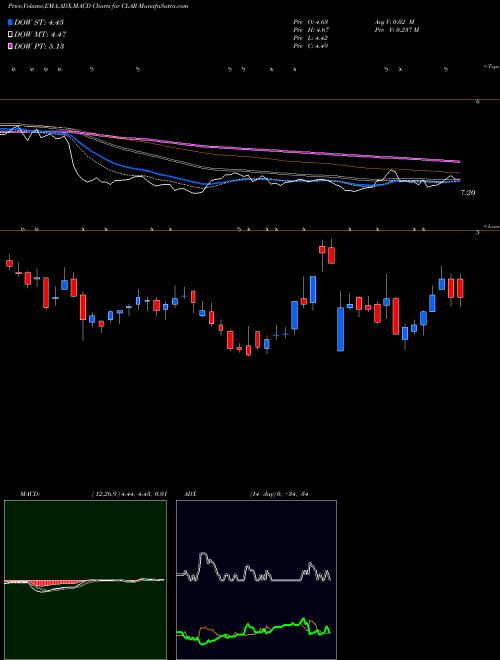This screenshot has height=660, width=500.
Task: Click the 7.20 label beside the EMA lines
Action: pos(468,193)
